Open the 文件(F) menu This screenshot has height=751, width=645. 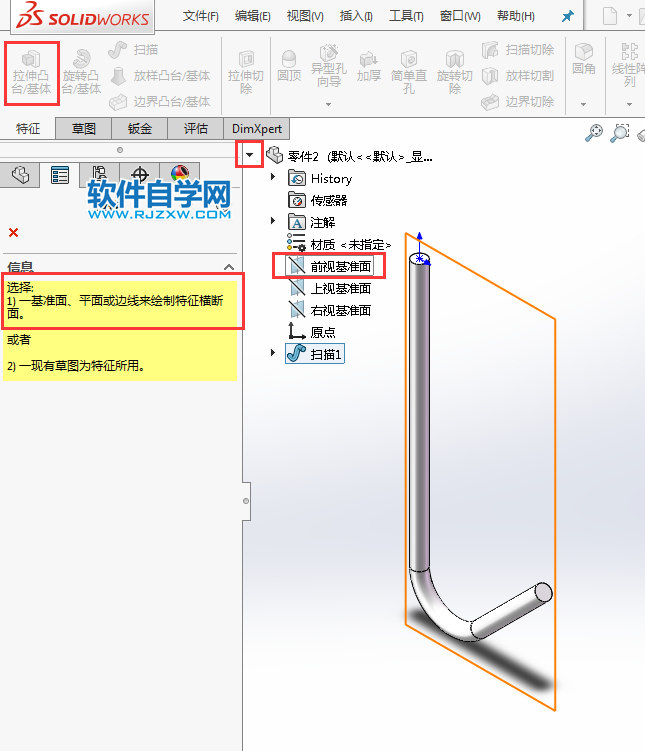[201, 16]
